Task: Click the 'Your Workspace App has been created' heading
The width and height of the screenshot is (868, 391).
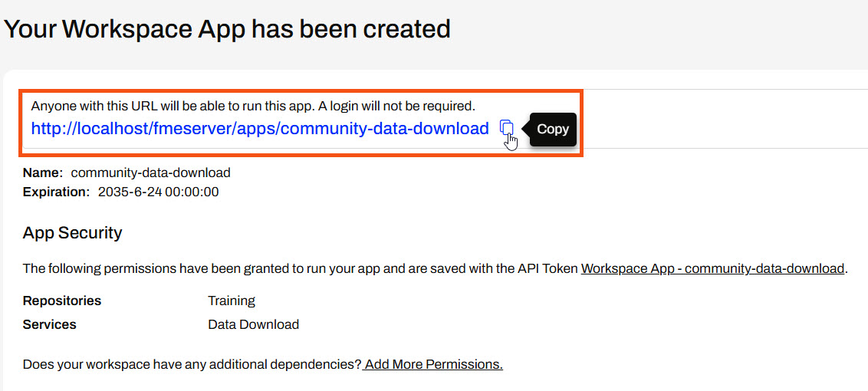Action: click(x=227, y=29)
